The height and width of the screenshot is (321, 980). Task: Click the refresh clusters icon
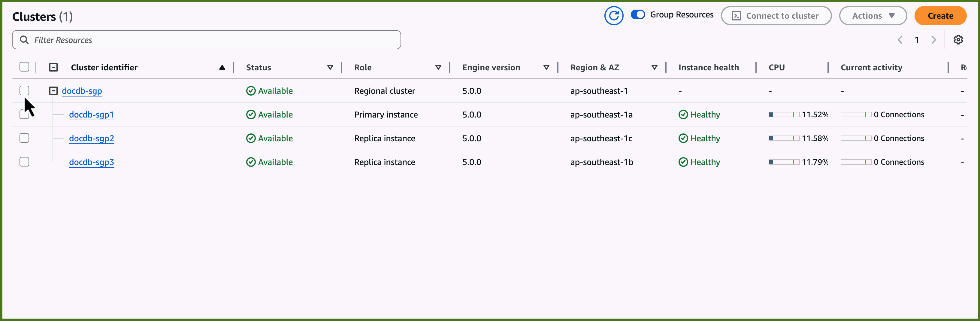(x=613, y=16)
